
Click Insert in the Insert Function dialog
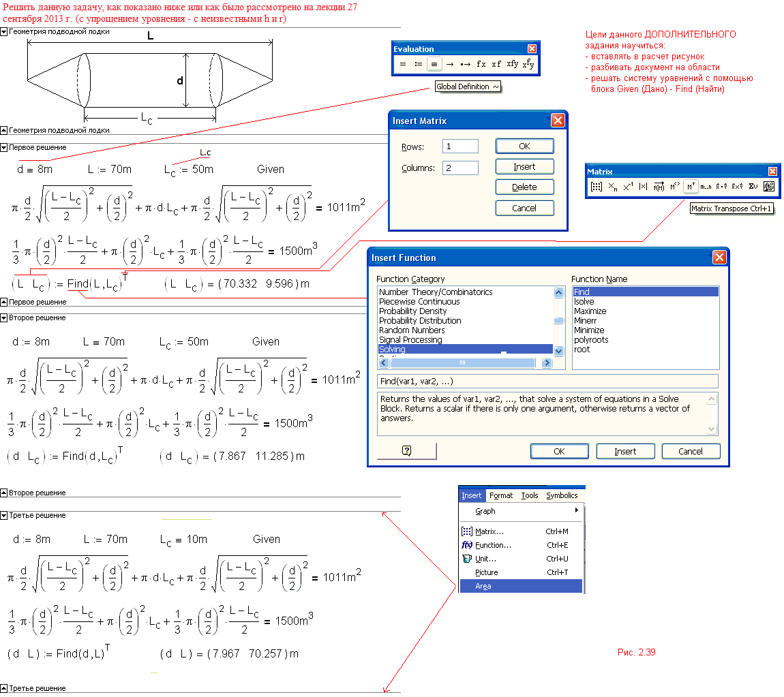click(x=626, y=451)
